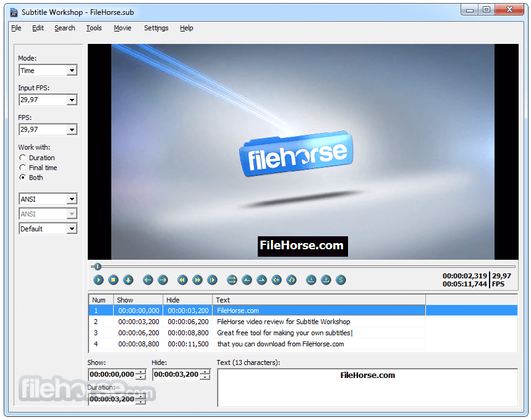Adjust the Duration spinner arrows

point(140,400)
